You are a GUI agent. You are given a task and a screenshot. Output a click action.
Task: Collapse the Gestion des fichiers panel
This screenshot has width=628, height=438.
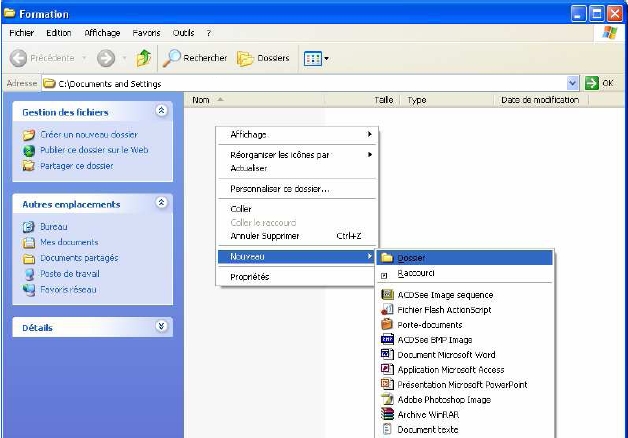(161, 111)
